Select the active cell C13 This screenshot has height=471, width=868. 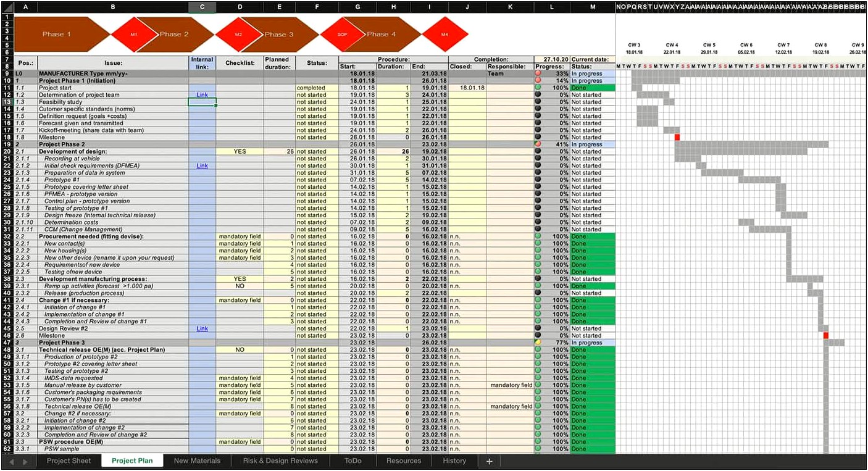click(x=202, y=102)
